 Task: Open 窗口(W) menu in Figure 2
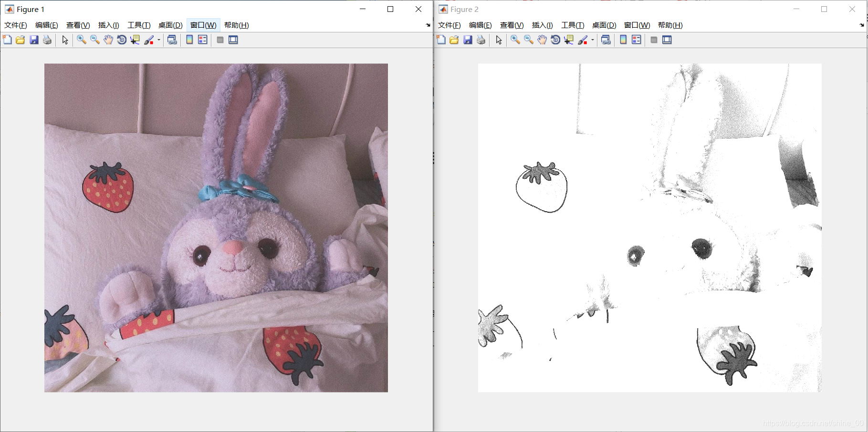tap(637, 25)
